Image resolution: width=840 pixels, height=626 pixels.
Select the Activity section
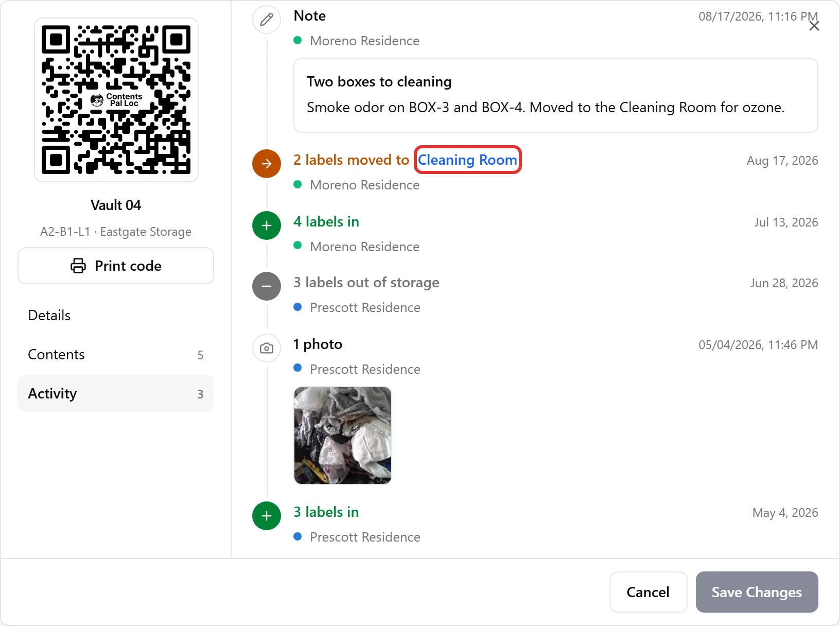(116, 394)
